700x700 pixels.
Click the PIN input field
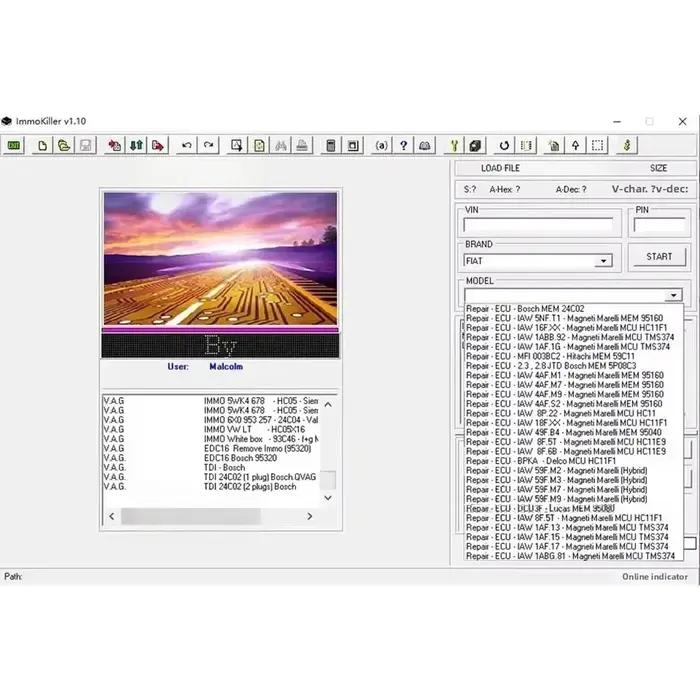point(659,225)
